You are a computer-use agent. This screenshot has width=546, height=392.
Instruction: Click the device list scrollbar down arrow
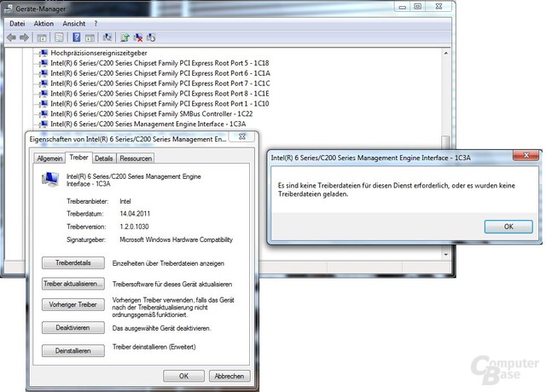point(445,255)
